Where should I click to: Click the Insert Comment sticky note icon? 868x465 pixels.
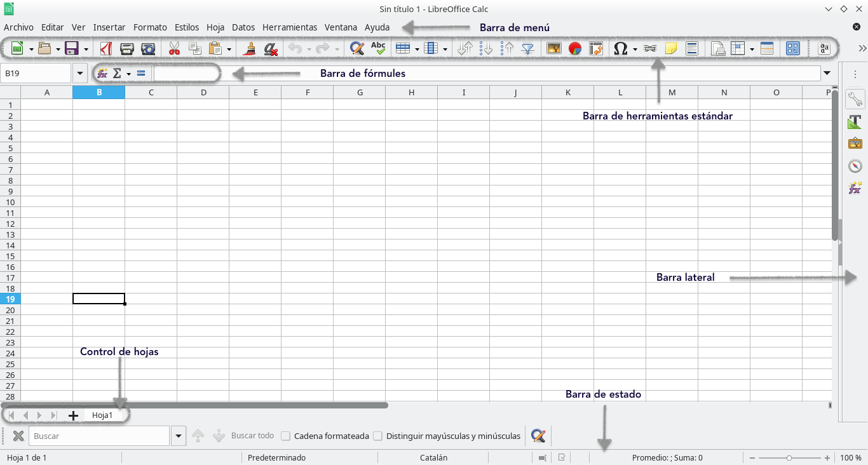pyautogui.click(x=670, y=48)
